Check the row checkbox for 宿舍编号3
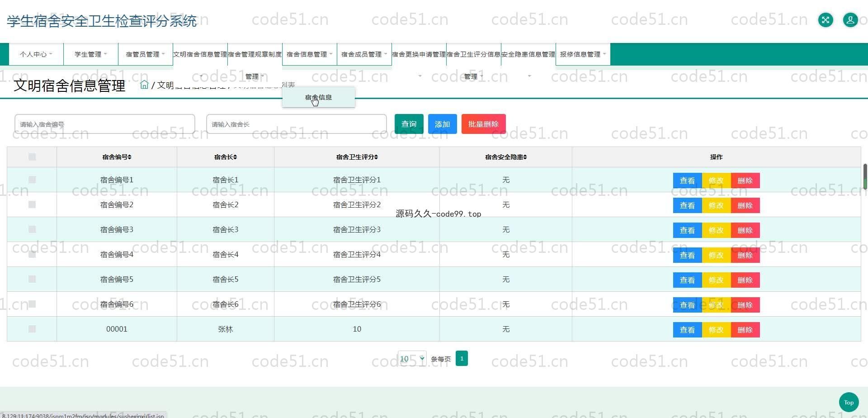The image size is (868, 418). pos(32,229)
